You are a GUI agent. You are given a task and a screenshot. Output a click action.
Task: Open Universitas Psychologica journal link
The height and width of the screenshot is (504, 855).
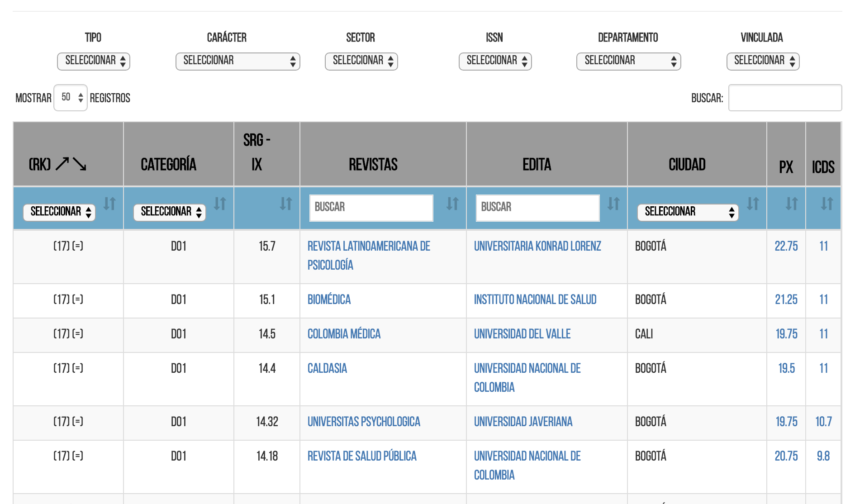(364, 422)
